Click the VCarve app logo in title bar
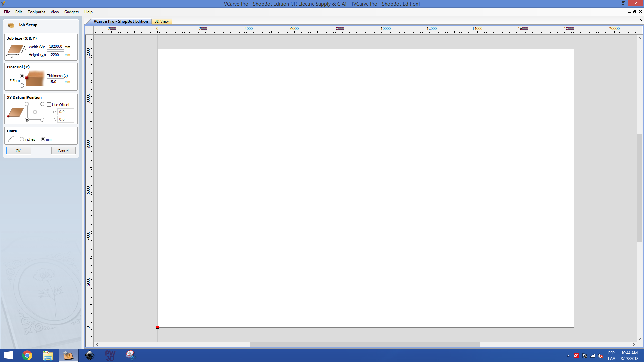Viewport: 644px width, 362px height. pyautogui.click(x=3, y=4)
